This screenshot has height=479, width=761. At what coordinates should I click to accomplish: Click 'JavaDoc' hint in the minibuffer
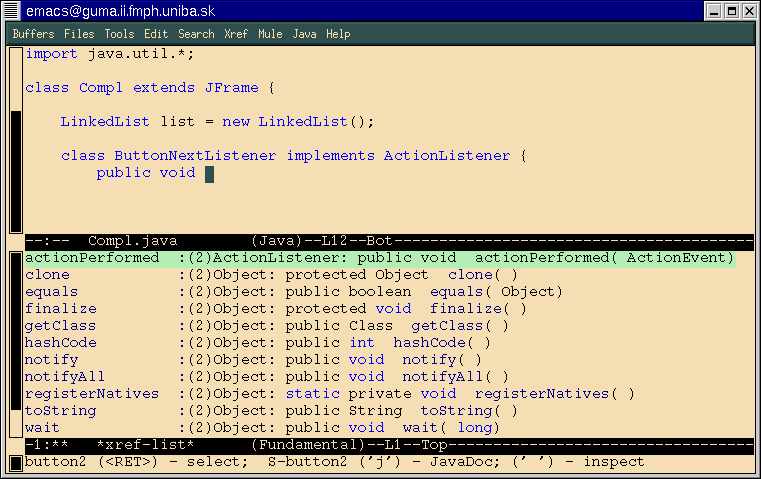(x=461, y=462)
